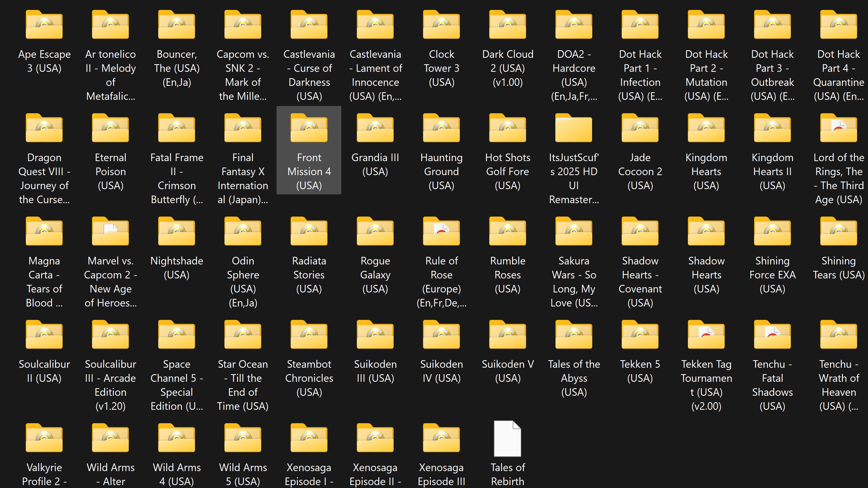Select the Nightshade (USA) folder icon
This screenshot has height=488, width=868.
tap(176, 231)
